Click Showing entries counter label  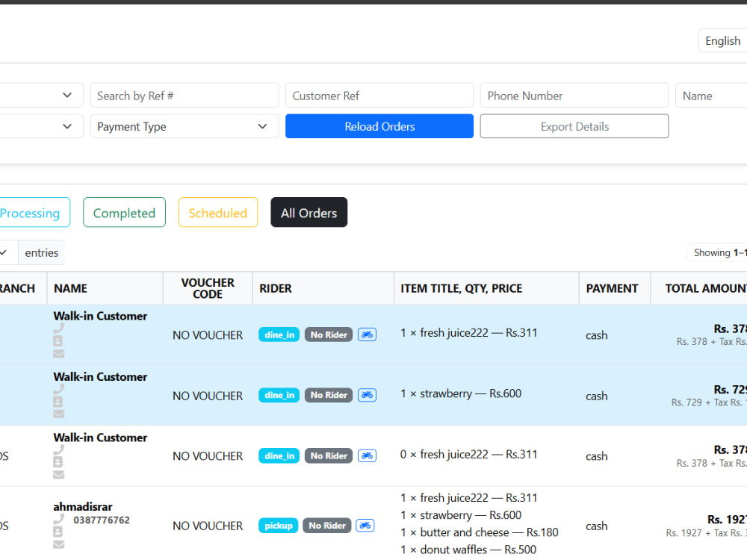[x=717, y=252]
